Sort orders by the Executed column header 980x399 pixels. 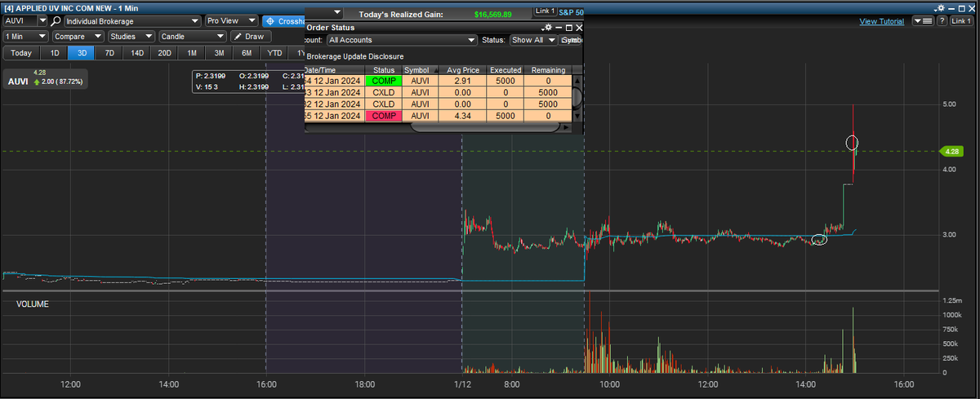506,70
